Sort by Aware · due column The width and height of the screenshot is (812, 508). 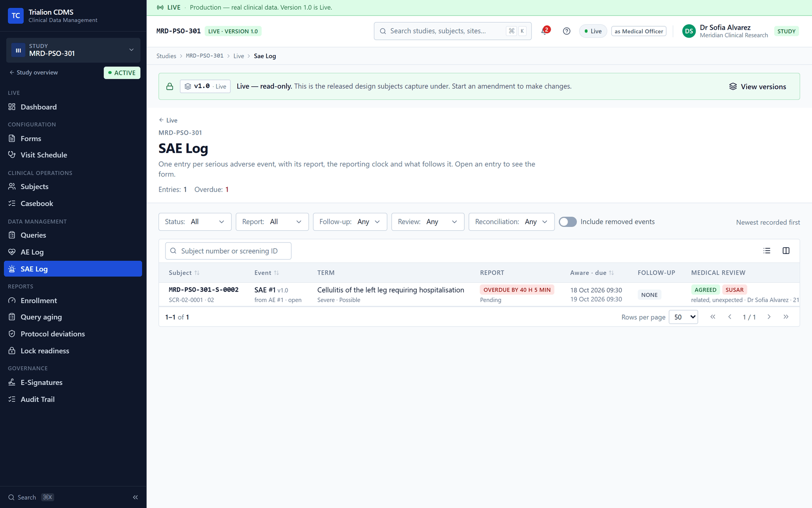click(x=592, y=273)
